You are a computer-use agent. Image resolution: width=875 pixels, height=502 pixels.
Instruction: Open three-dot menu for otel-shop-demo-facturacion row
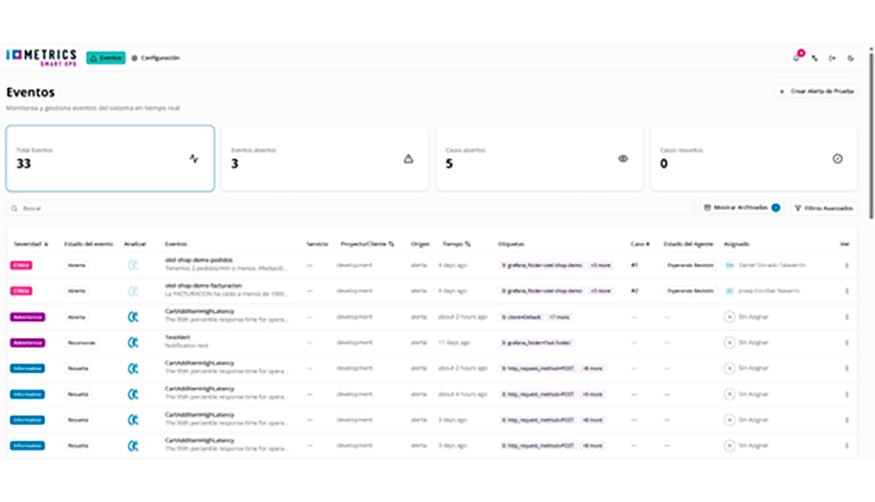pos(847,291)
